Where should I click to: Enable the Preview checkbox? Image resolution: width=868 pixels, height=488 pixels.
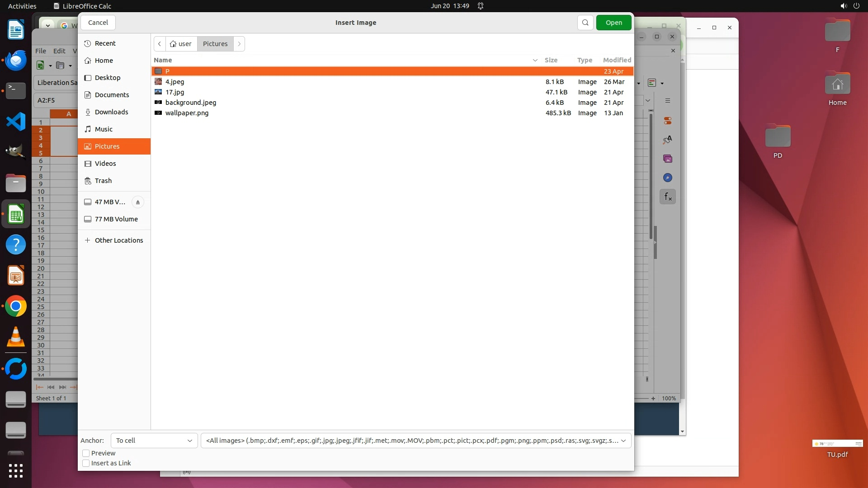(86, 453)
